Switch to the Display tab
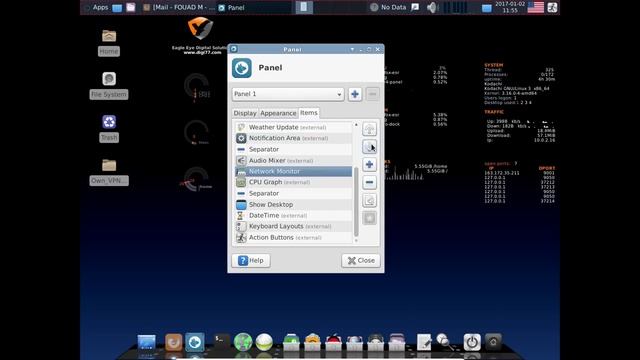 (x=245, y=113)
